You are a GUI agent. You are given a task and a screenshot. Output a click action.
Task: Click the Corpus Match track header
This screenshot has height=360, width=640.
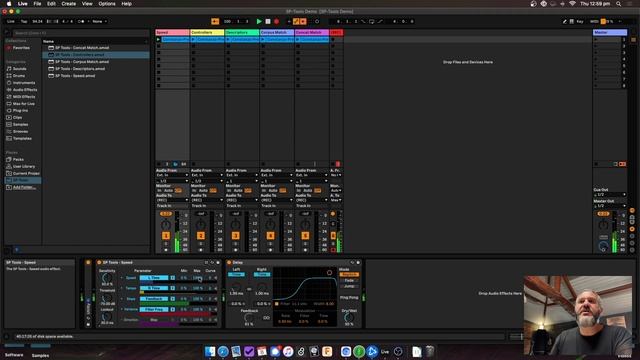[276, 32]
